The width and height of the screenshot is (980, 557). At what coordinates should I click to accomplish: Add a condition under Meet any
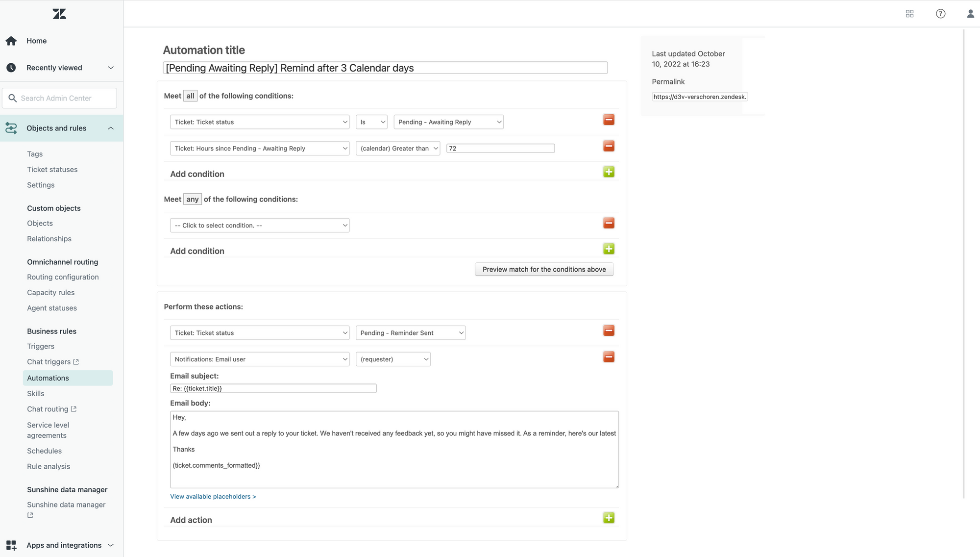click(x=609, y=249)
